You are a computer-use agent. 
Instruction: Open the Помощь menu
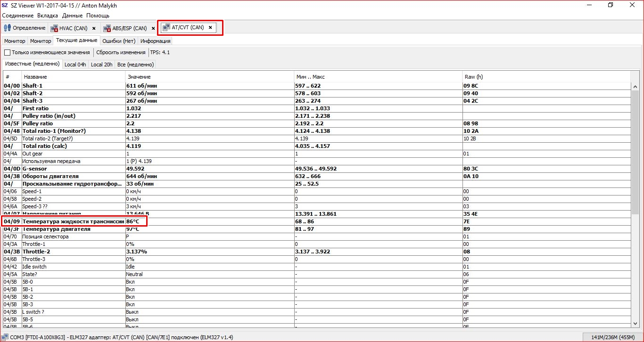(98, 16)
